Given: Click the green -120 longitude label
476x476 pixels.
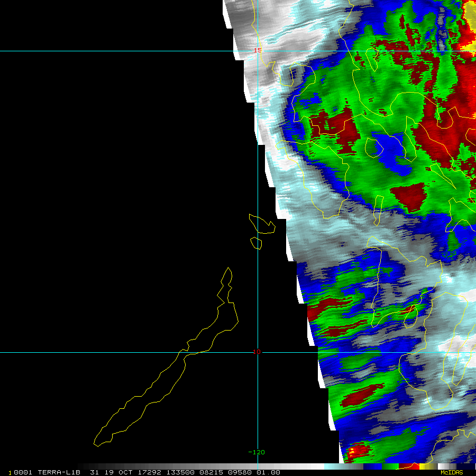Looking at the screenshot, I should [256, 452].
